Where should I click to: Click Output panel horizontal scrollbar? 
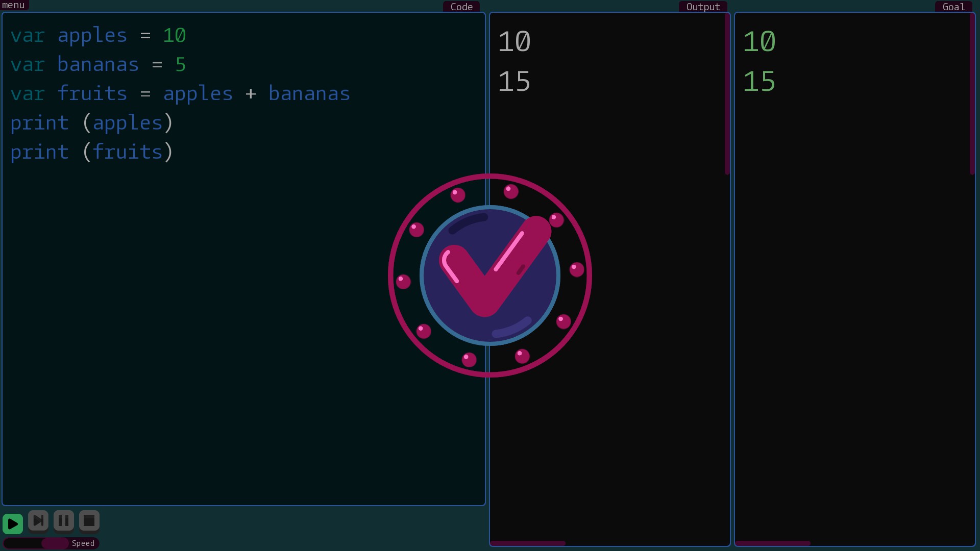(527, 543)
